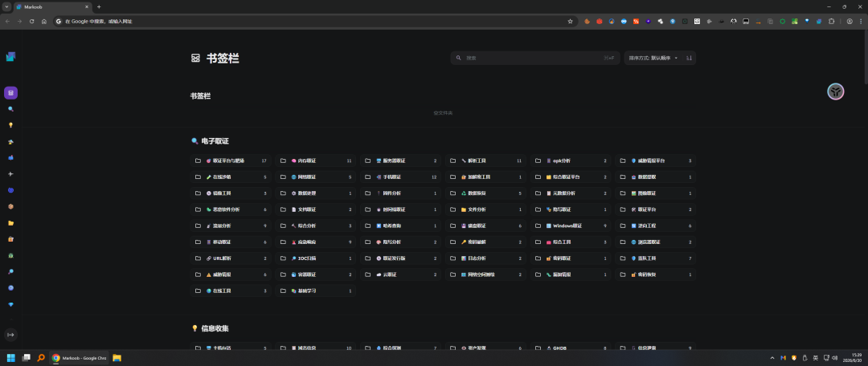Screen dimensions: 868x366
Task: Open the Windows取证 folder
Action: 570,226
